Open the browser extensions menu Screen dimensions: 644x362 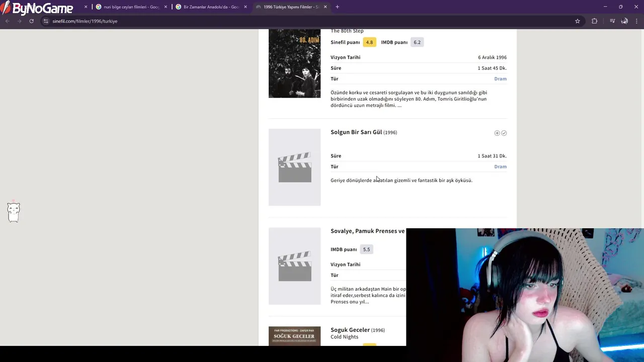coord(595,21)
